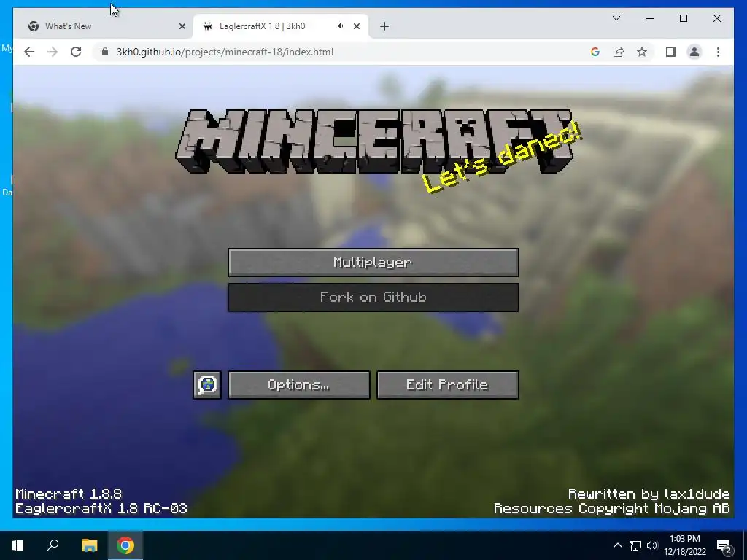Expand the tab search chevron
Screen dimensions: 747x560
[616, 18]
